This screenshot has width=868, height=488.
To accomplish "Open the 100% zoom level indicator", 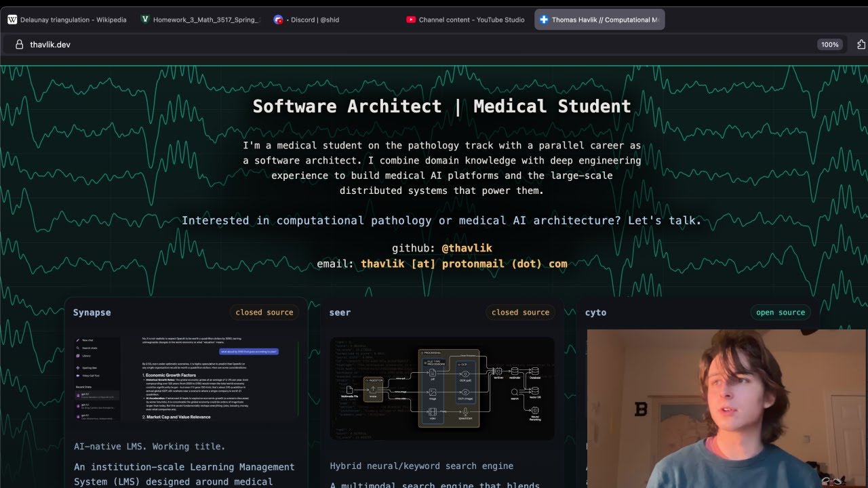I will pyautogui.click(x=830, y=45).
